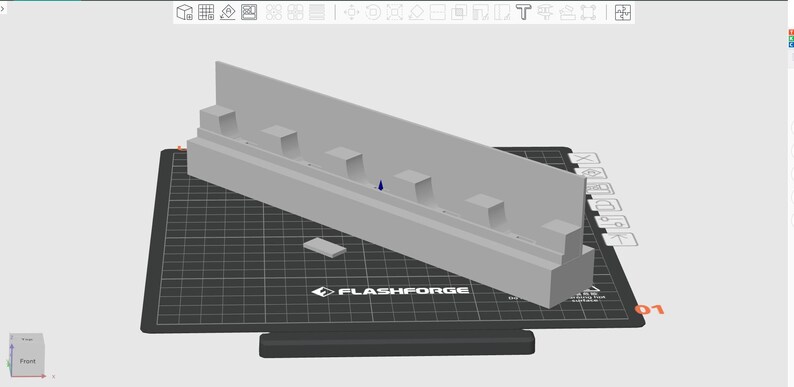Select the small flat rectangular object
The image size is (794, 387).
tap(325, 247)
